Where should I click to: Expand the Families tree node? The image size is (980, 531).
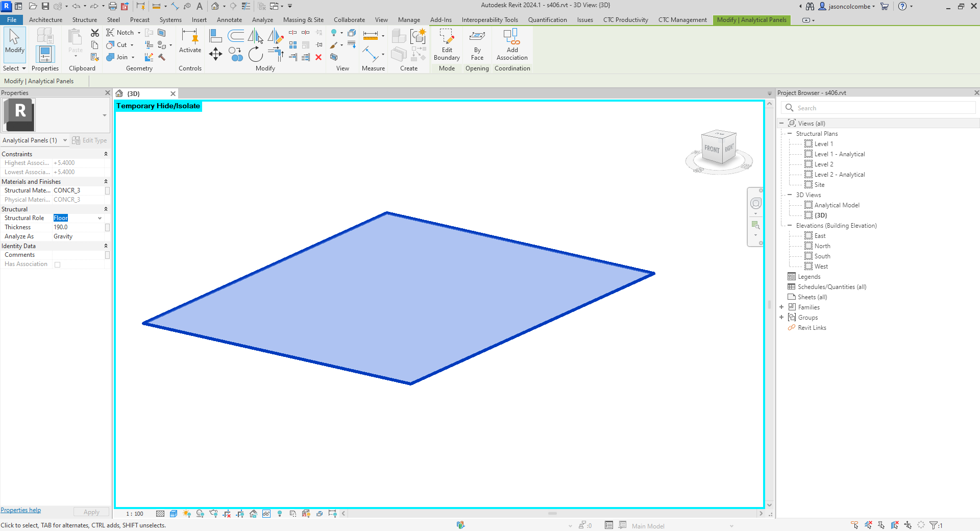[x=781, y=307]
